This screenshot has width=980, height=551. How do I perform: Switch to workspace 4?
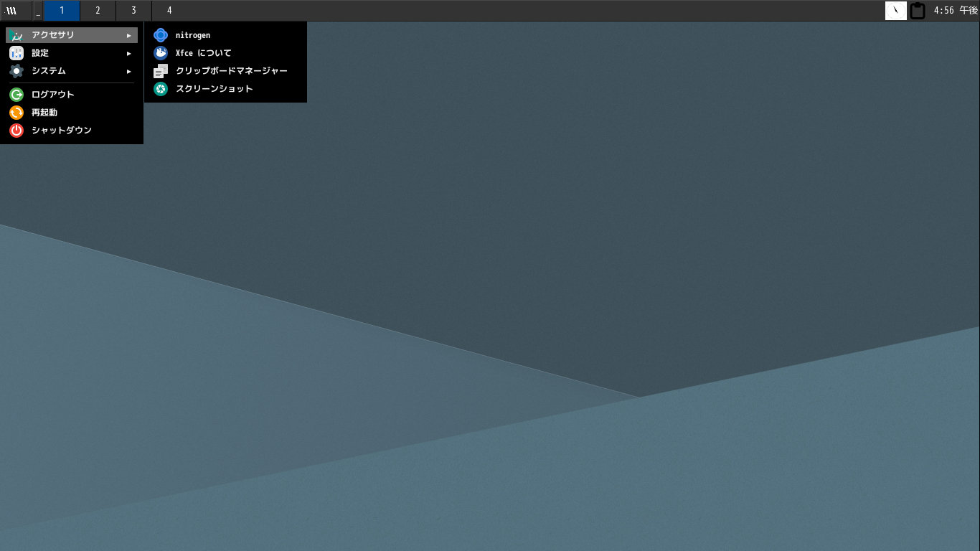169,11
